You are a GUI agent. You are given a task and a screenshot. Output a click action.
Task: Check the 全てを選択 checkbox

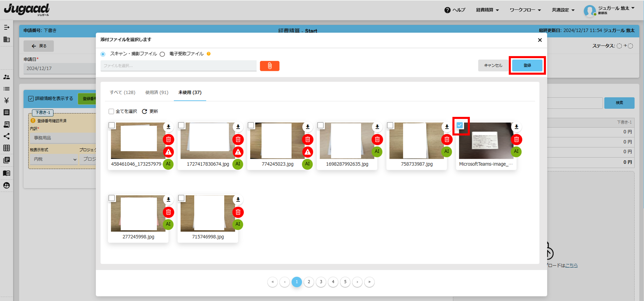(111, 111)
